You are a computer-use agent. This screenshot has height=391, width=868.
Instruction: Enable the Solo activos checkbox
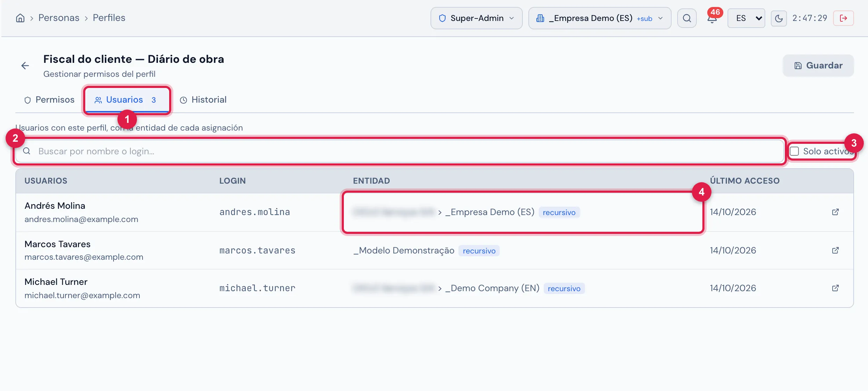794,151
